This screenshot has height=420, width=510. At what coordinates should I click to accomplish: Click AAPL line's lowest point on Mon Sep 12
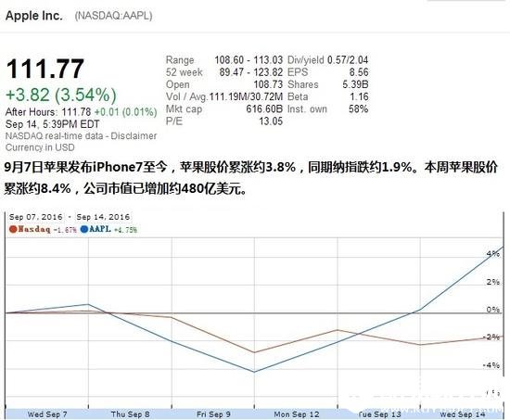pyautogui.click(x=254, y=372)
